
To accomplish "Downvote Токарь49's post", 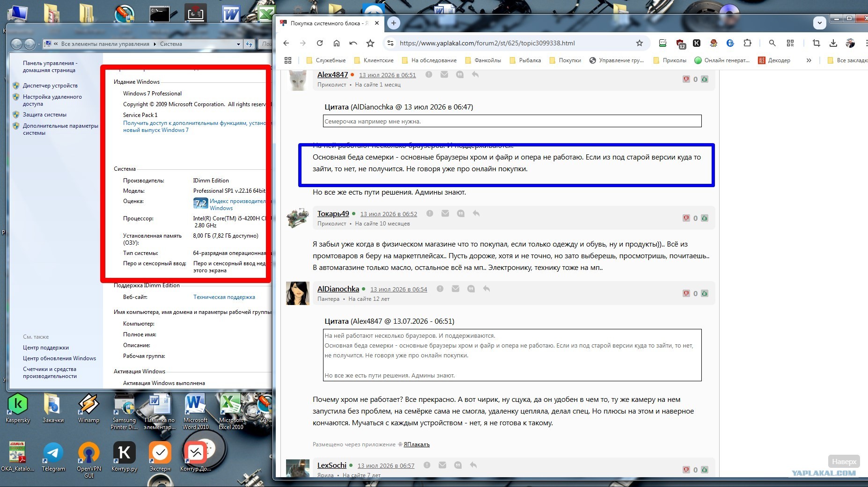I will [x=686, y=218].
